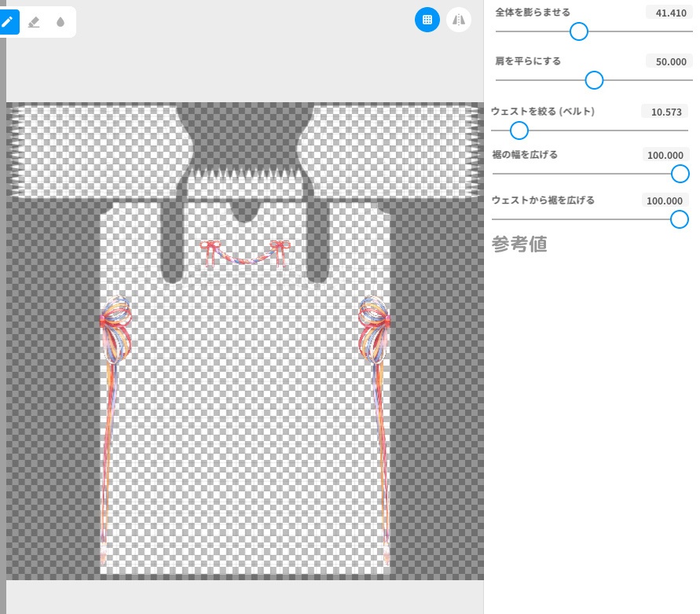
Task: Select the Eraser tool
Action: (35, 22)
